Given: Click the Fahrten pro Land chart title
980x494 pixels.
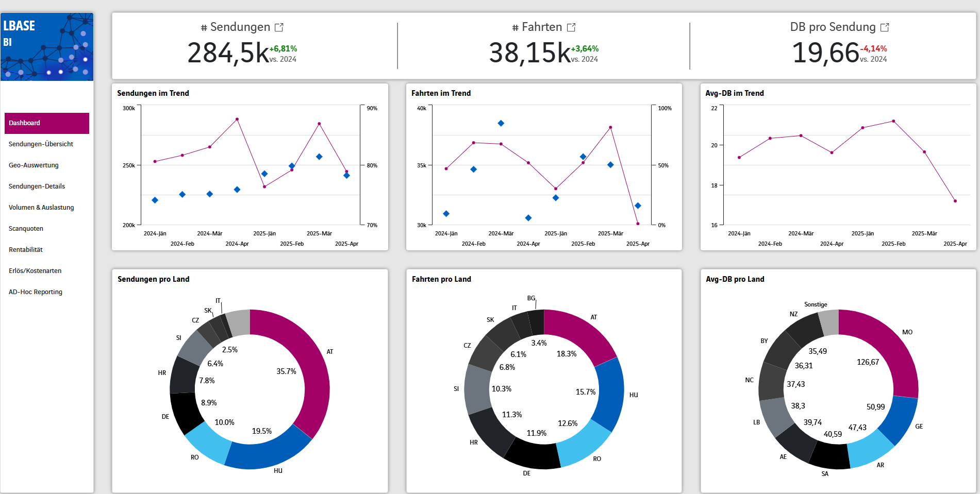Looking at the screenshot, I should [441, 279].
